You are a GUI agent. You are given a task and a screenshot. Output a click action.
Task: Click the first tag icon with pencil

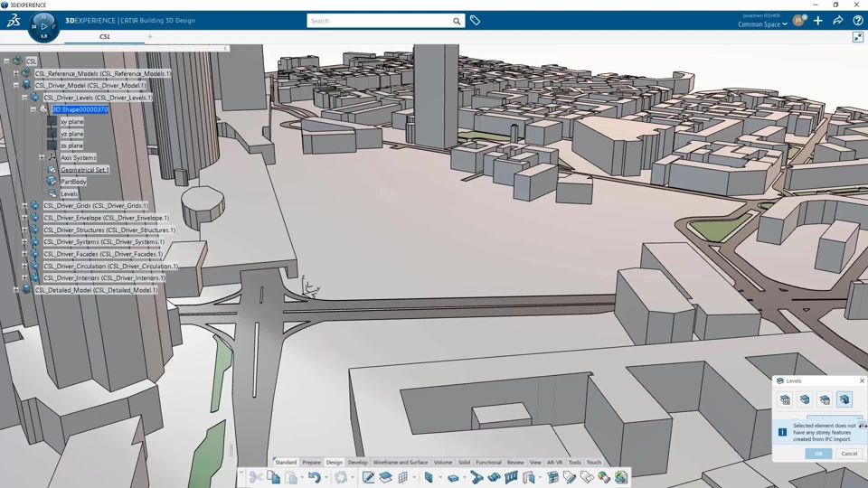[x=570, y=477]
